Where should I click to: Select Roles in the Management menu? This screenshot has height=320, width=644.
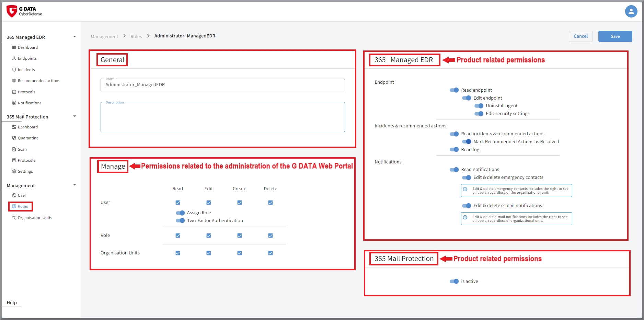pyautogui.click(x=23, y=206)
